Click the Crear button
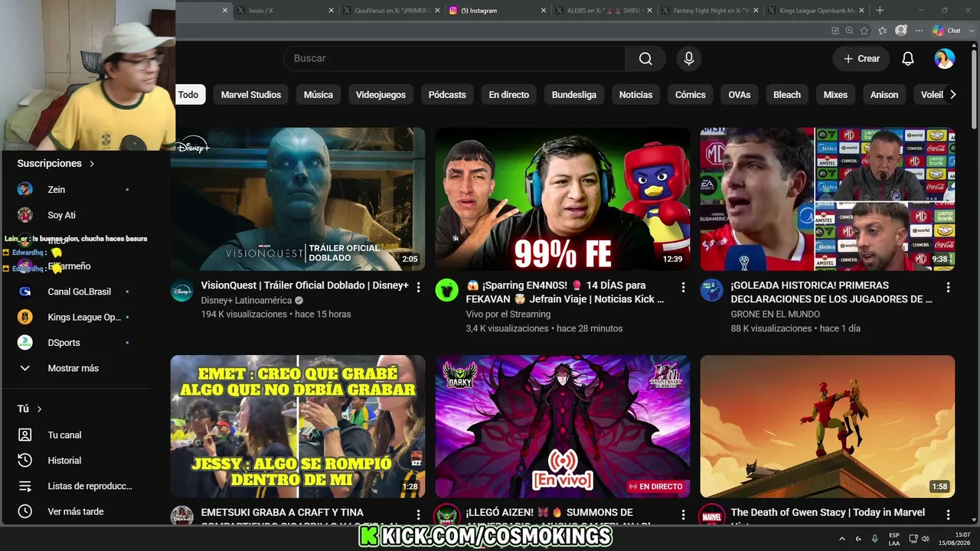Screen dimensions: 980x551 pos(861,58)
